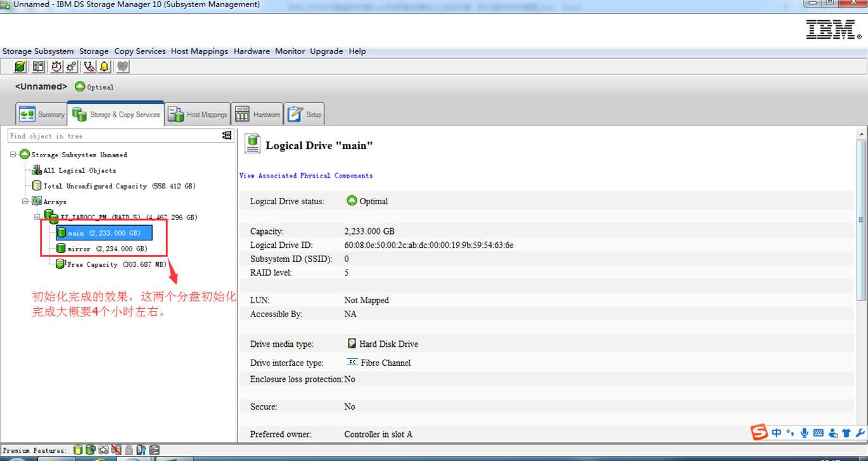The height and width of the screenshot is (461, 868).
Task: Click the user account icon in IME bar
Action: 833,433
